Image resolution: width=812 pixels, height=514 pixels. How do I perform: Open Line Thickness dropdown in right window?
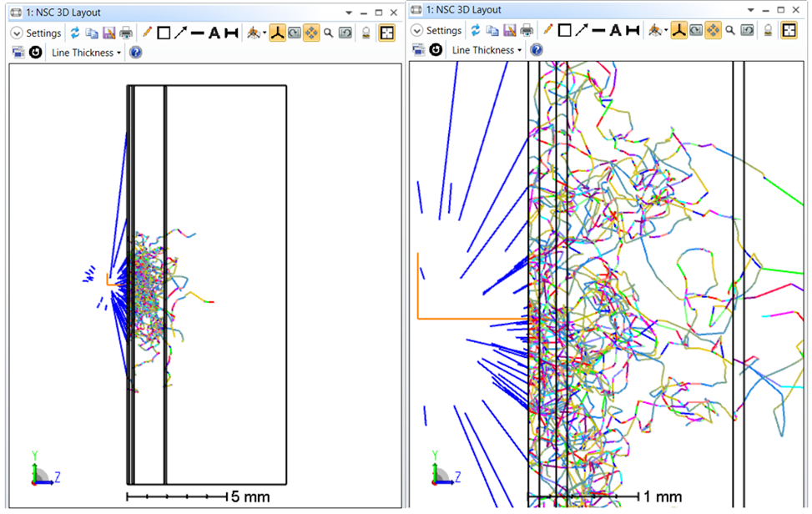click(487, 50)
